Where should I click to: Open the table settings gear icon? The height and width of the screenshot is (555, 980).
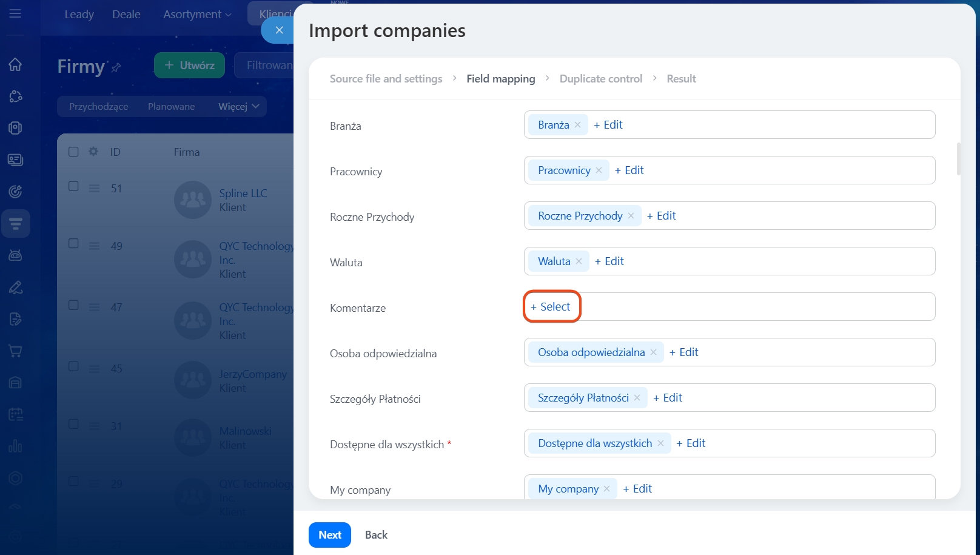point(93,152)
